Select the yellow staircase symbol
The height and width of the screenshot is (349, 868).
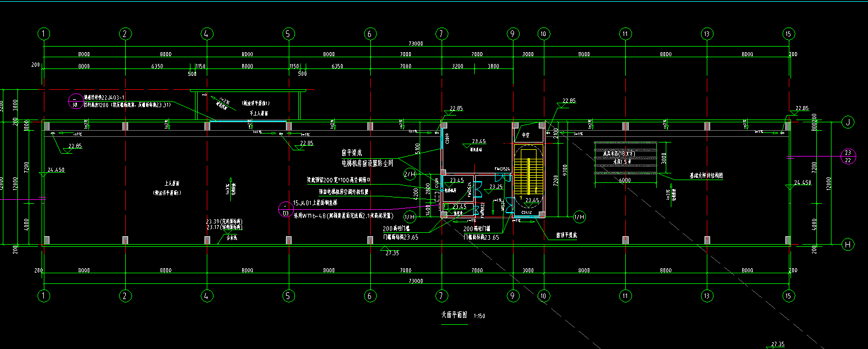tap(528, 173)
